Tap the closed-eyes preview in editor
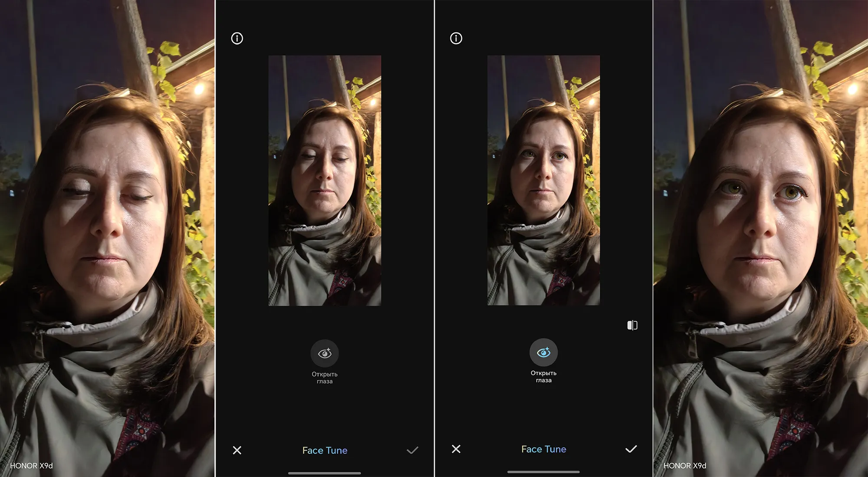The image size is (868, 477). point(325,180)
